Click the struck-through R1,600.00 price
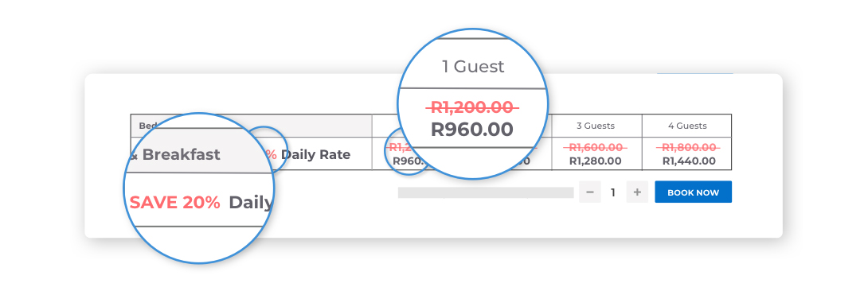 click(x=595, y=148)
